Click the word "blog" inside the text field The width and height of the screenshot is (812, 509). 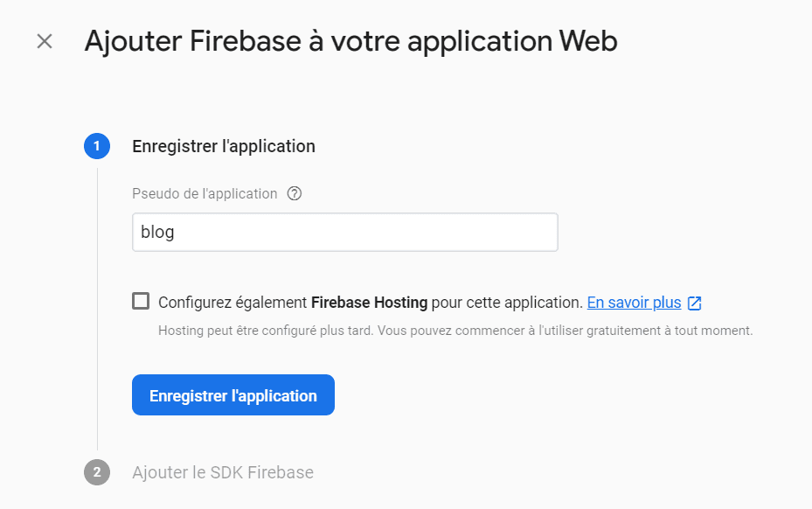[157, 233]
